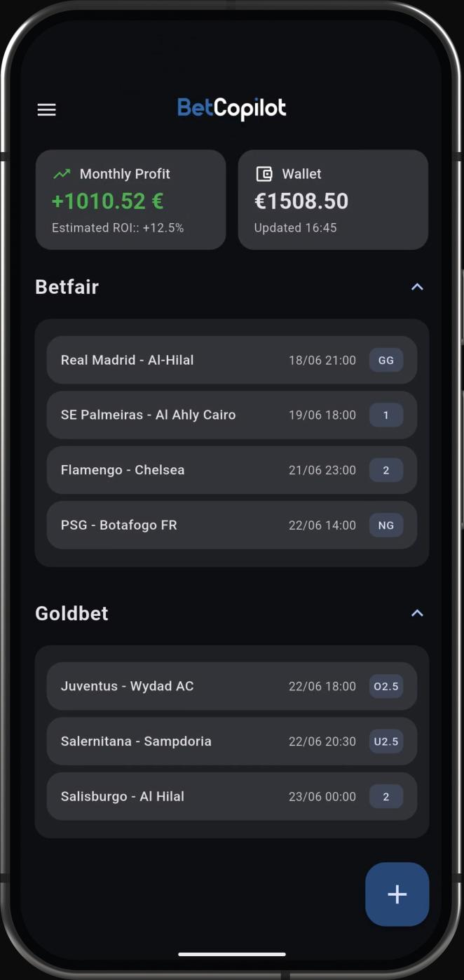Tap the floating plus add button
This screenshot has height=980, width=464.
[x=397, y=894]
